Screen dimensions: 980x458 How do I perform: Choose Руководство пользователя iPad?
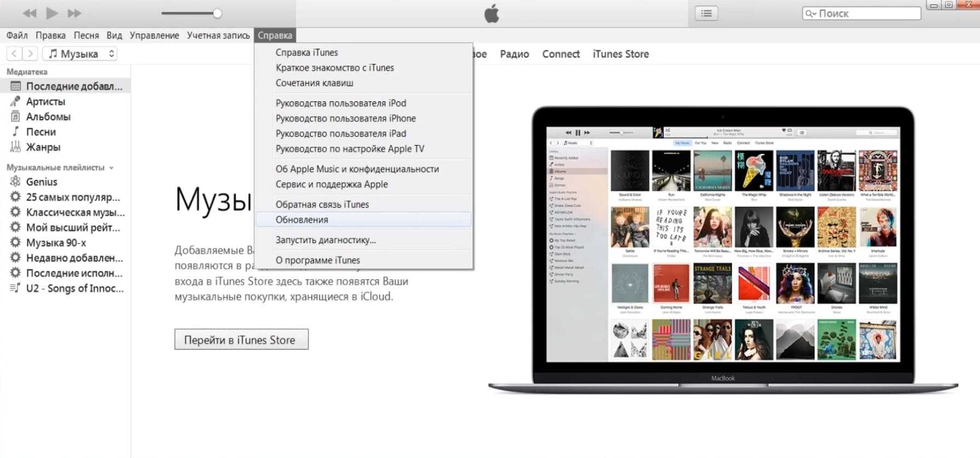point(364,134)
